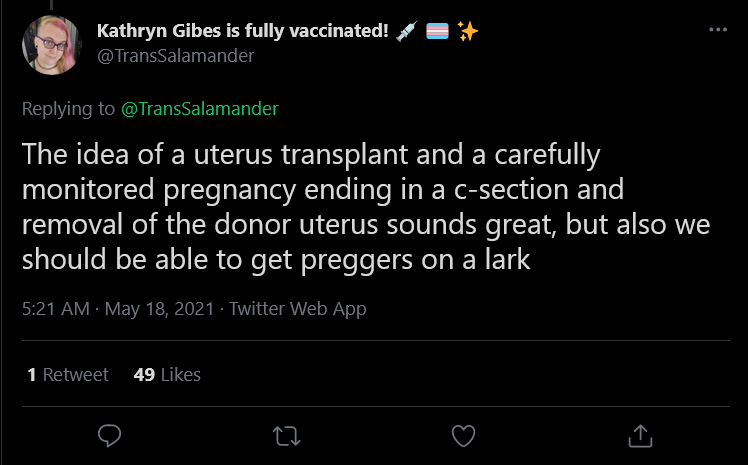Click the @TransSalamander handle under the name

point(176,56)
